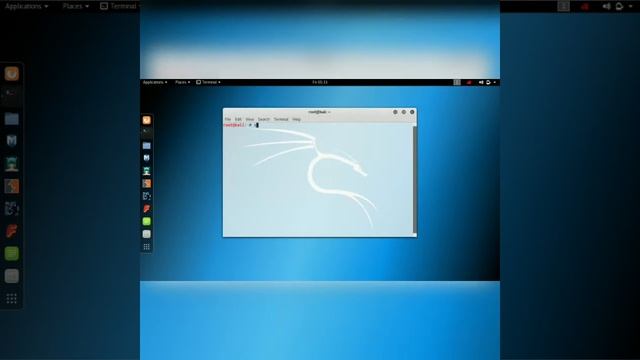Open File menu in the terminal window

click(x=228, y=119)
